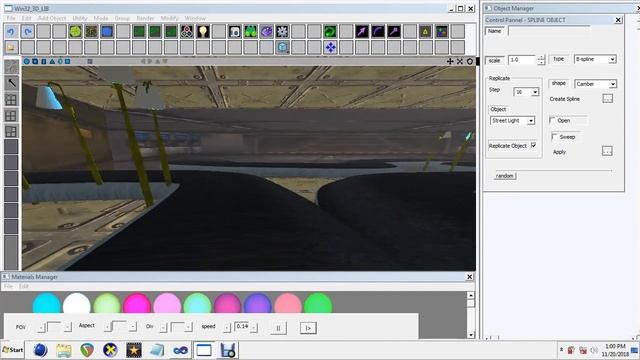This screenshot has width=640, height=360.
Task: Click the Name input field
Action: [x=549, y=31]
